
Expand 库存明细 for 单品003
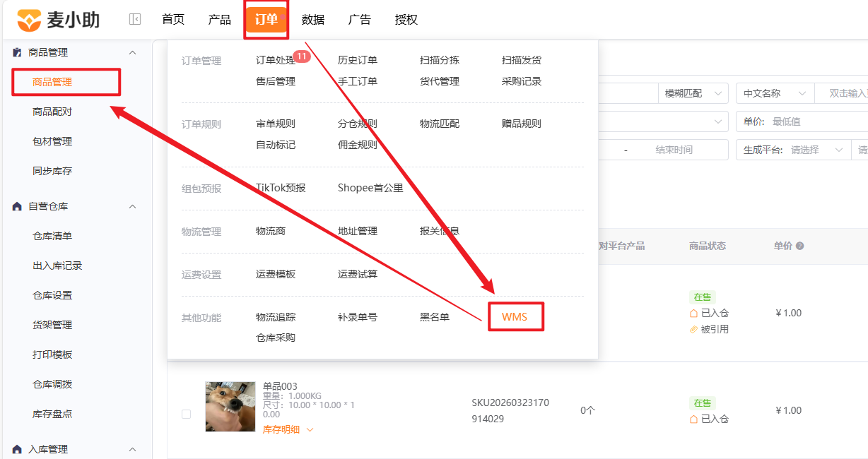coord(288,429)
